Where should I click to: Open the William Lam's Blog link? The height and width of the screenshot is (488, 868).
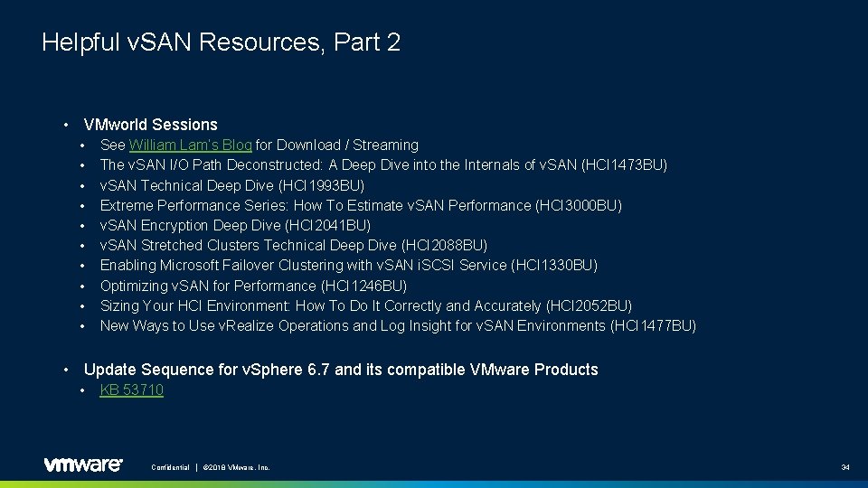191,145
